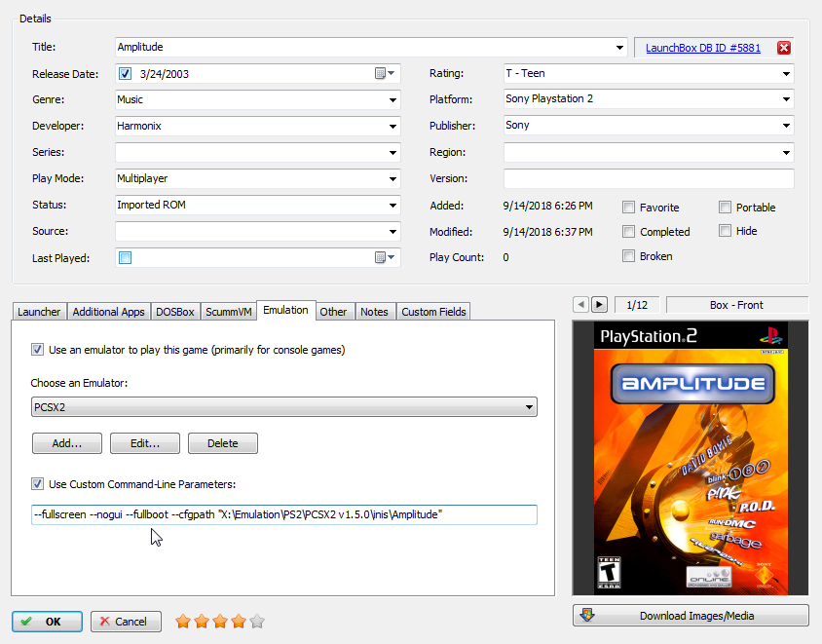Screen dimensions: 822x644
Task: Toggle Use Custom Command-Line Parameters checkbox
Action: click(37, 483)
